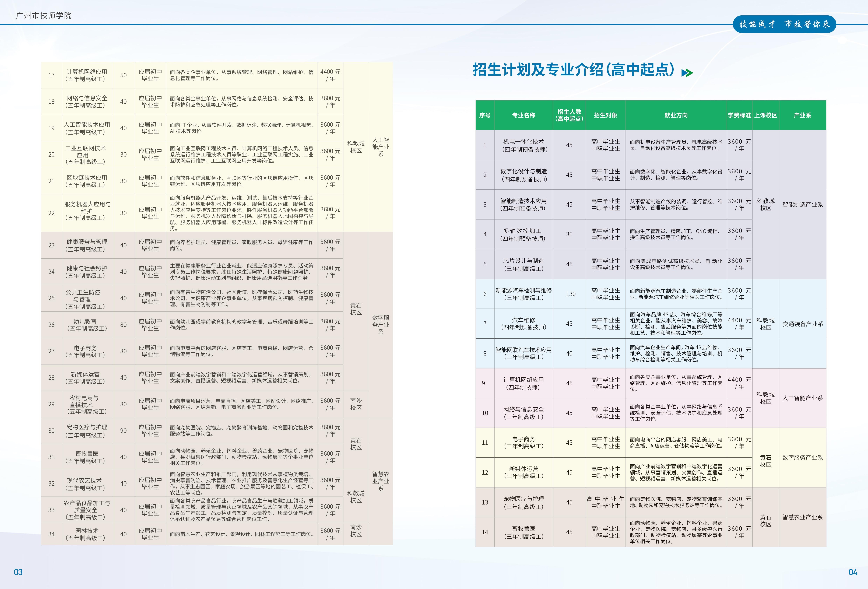Click the 数字服务产业系 cell in left table
This screenshot has height=589, width=868.
coord(381,325)
